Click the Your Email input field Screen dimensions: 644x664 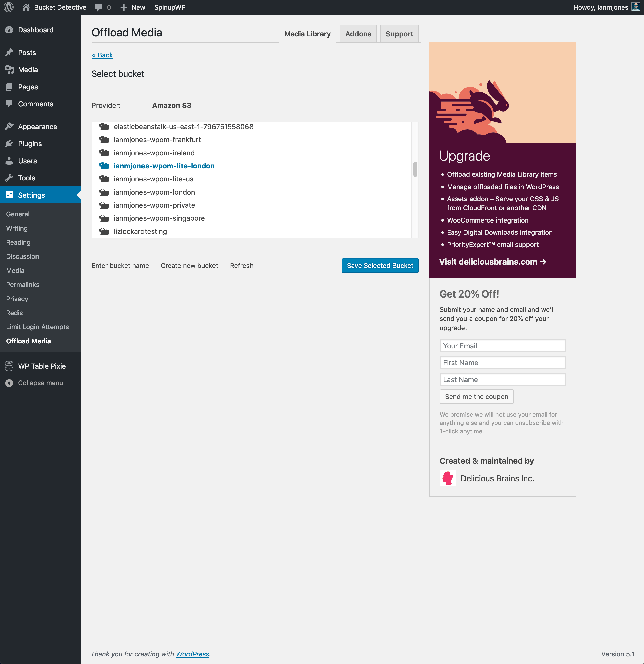pyautogui.click(x=502, y=345)
